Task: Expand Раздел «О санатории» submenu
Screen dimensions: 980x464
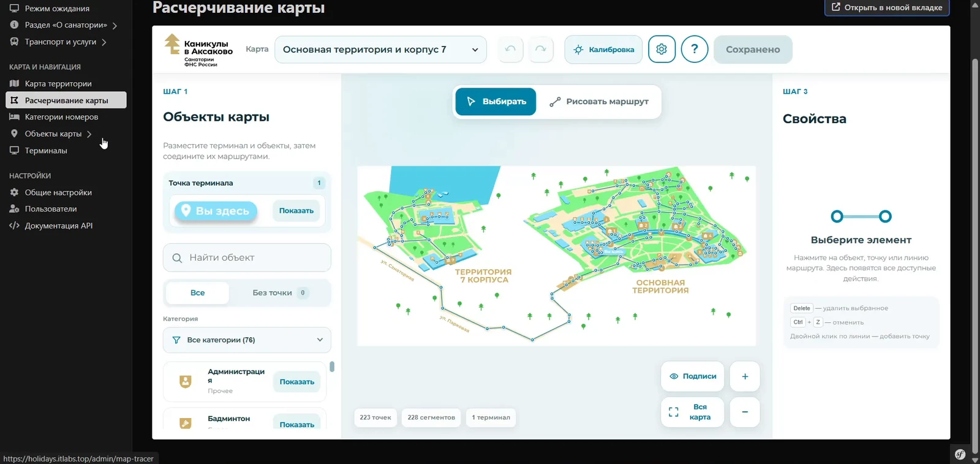Action: pos(115,26)
